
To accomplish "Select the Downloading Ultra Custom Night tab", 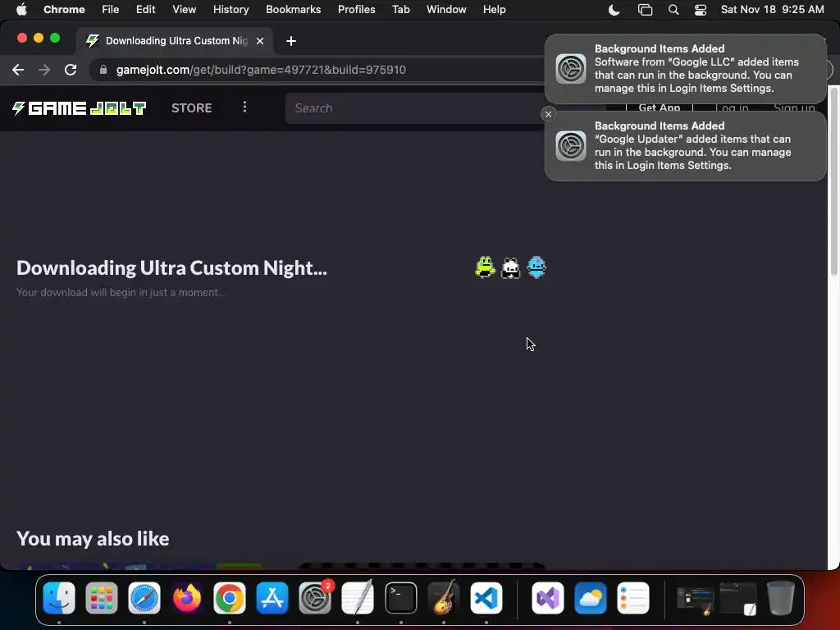I will 175,41.
